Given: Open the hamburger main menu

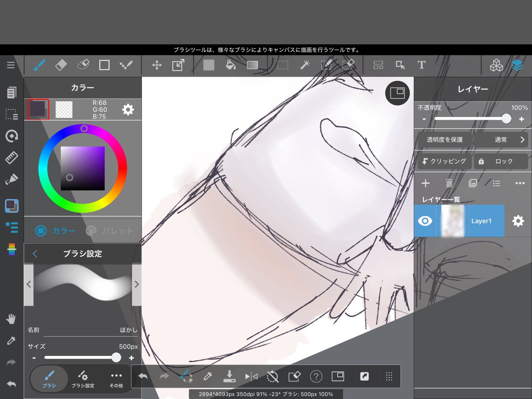Looking at the screenshot, I should [x=11, y=65].
